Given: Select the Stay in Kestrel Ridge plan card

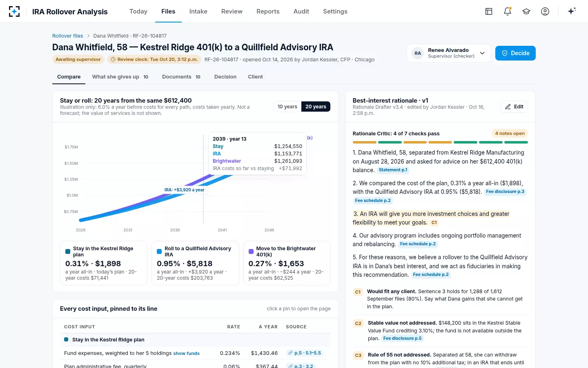Looking at the screenshot, I should click(x=104, y=263).
